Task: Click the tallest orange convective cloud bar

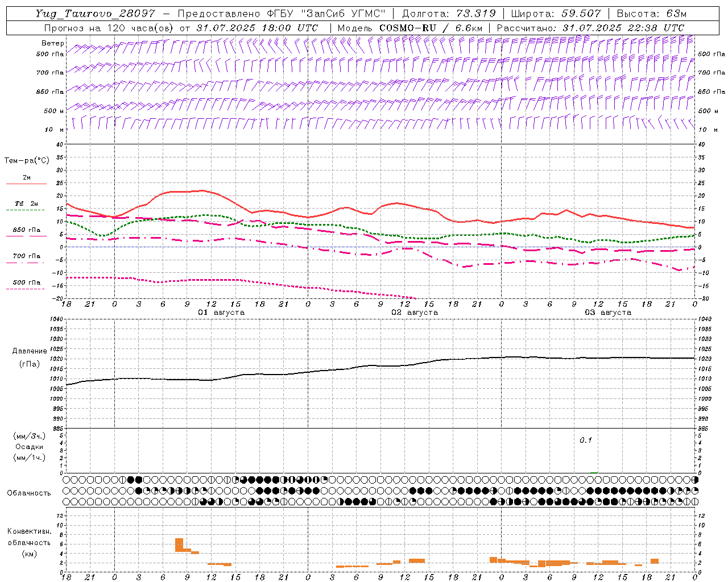Action: pos(179,544)
